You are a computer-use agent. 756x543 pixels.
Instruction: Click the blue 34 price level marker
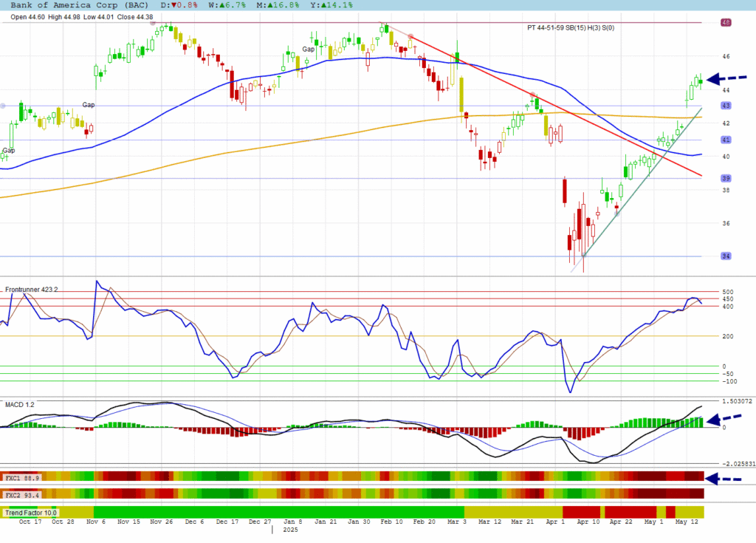[x=726, y=256]
